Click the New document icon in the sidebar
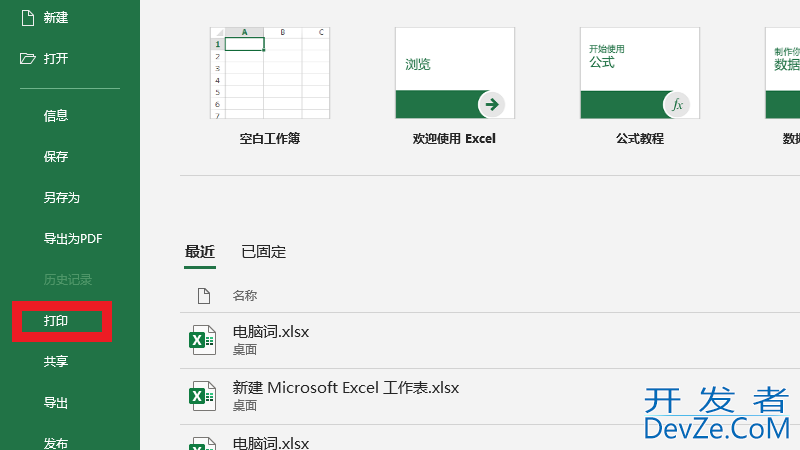The image size is (800, 450). pos(28,18)
